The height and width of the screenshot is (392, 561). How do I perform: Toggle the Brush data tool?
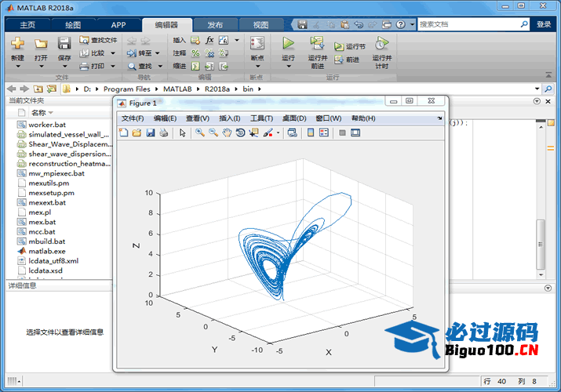point(268,132)
